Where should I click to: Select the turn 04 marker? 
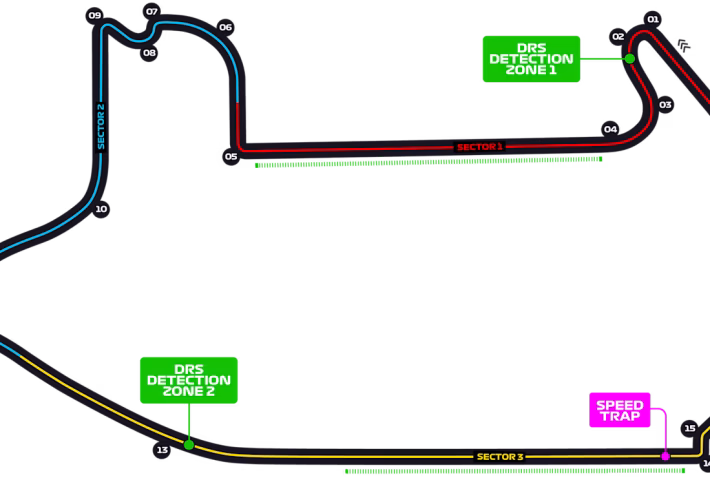point(610,130)
